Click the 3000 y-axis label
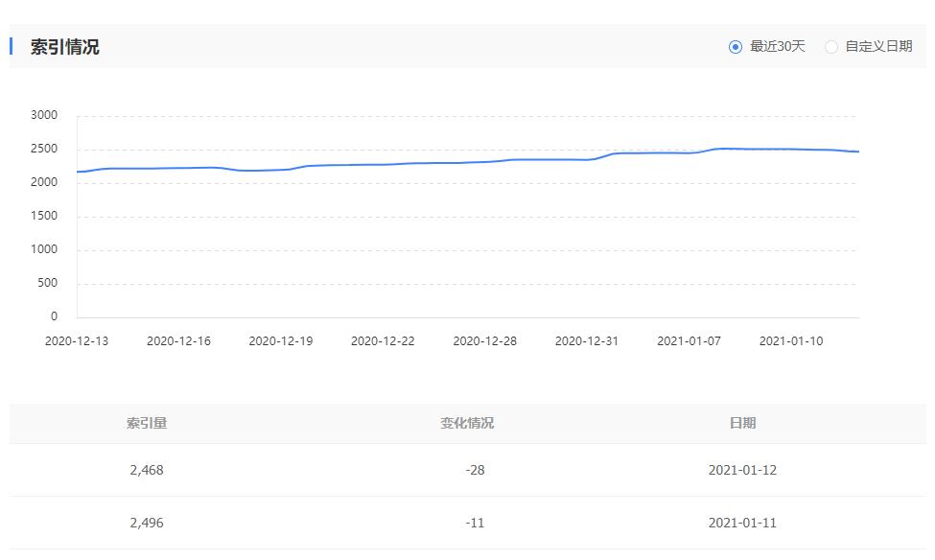 (44, 115)
